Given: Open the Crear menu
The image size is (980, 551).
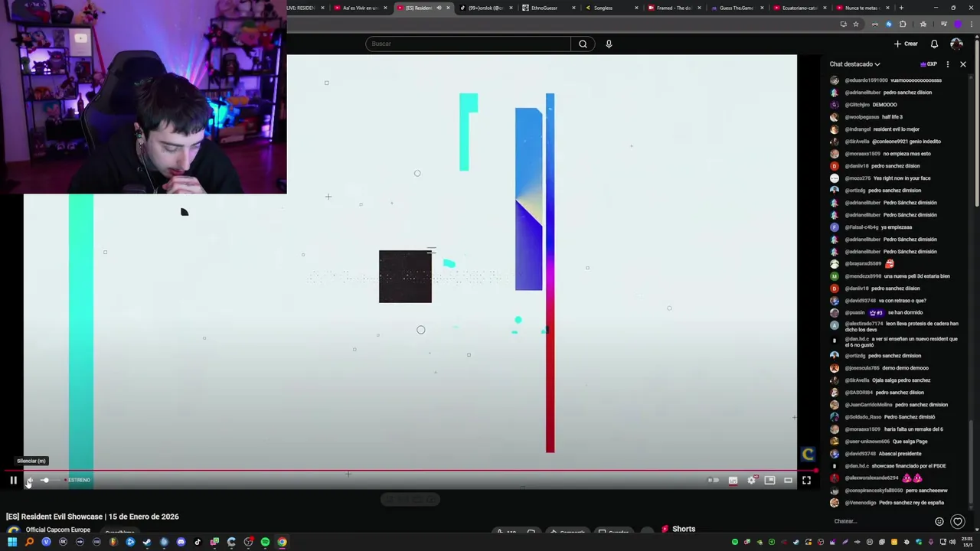Looking at the screenshot, I should point(906,44).
